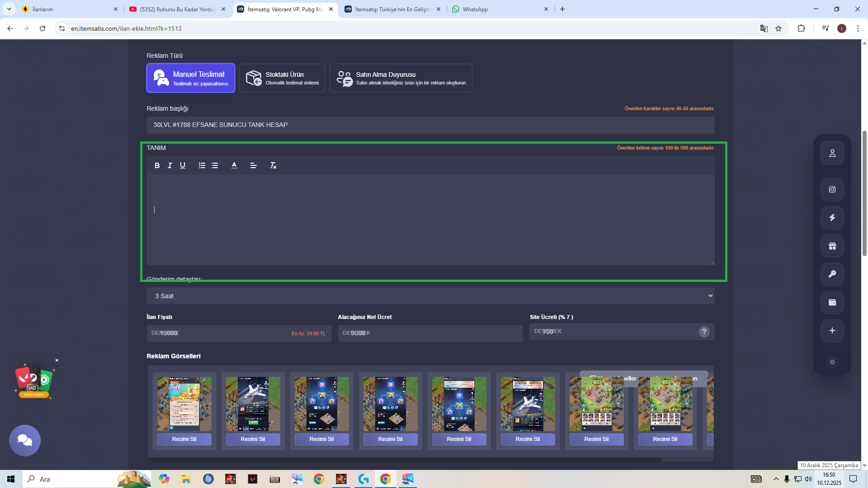Click the horizontal scrollbar under ad images
The height and width of the screenshot is (488, 868).
tap(405, 460)
